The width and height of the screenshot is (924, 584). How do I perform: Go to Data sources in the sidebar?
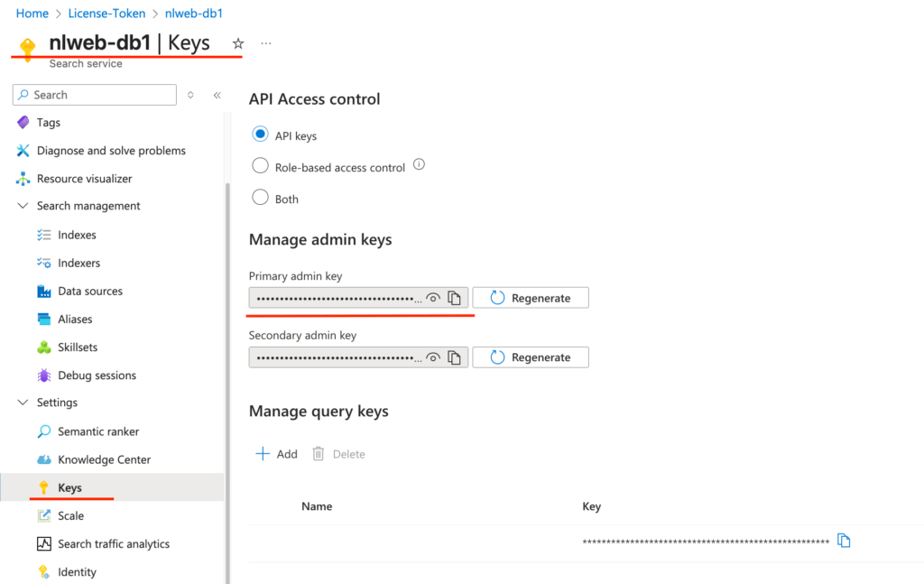[90, 292]
